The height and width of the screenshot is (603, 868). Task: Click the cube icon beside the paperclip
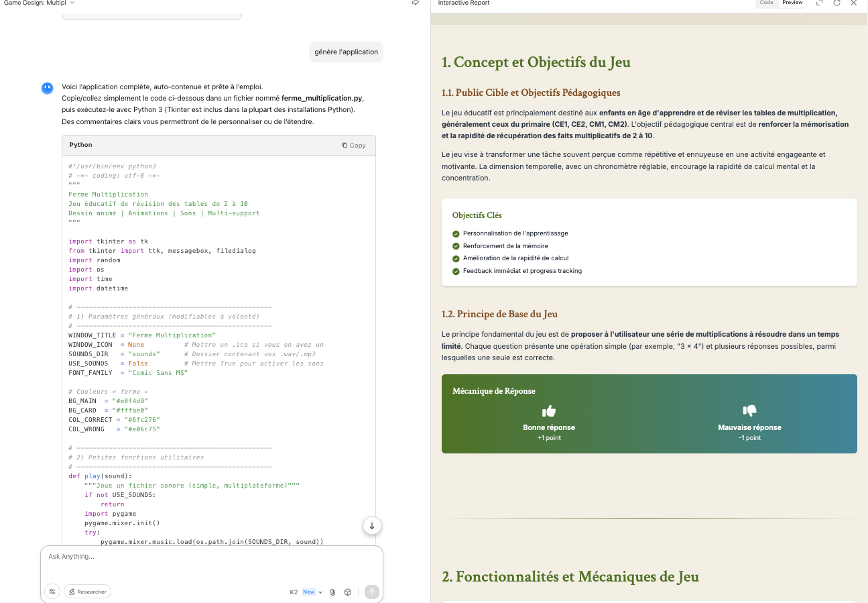(348, 592)
